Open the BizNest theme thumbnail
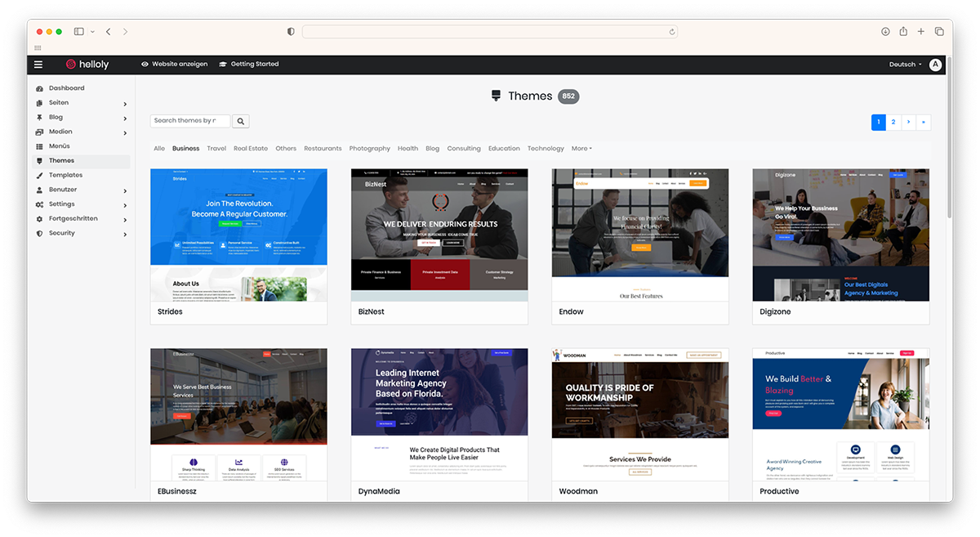 click(x=439, y=235)
